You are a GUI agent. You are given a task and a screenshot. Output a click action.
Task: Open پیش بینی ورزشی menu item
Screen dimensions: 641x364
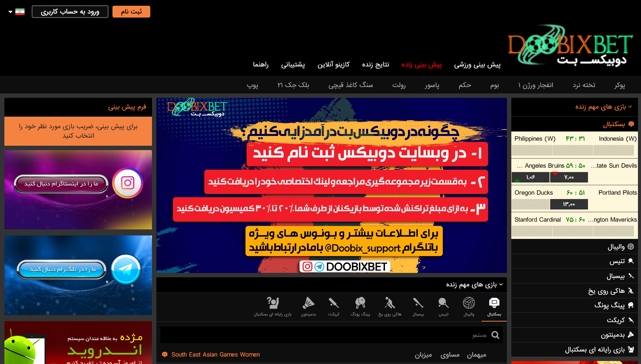point(477,64)
